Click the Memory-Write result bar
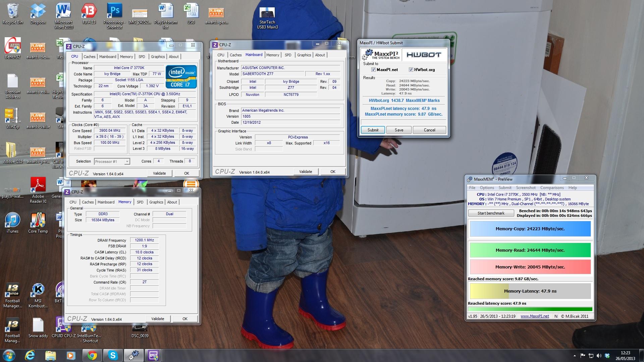This screenshot has height=362, width=644. click(530, 267)
